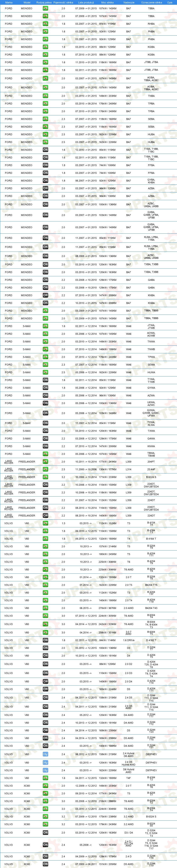Image resolution: width=177 pixels, height=868 pixels.
Task: Click diesel ON icon in S-MAX KNWA row
Action: coord(45,446)
